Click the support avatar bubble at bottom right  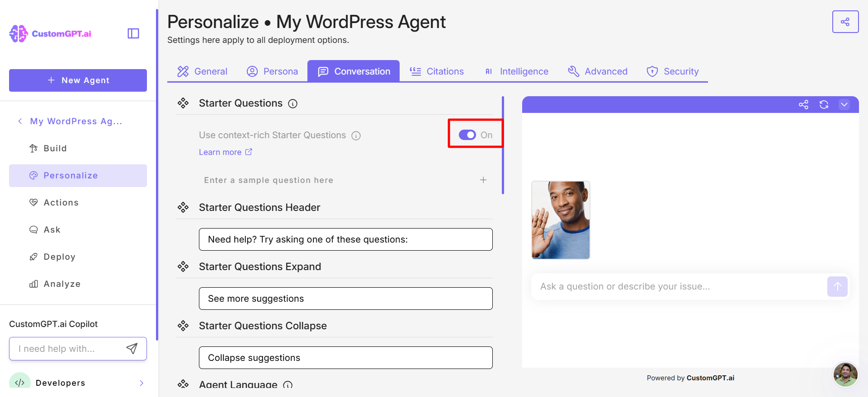pos(845,374)
